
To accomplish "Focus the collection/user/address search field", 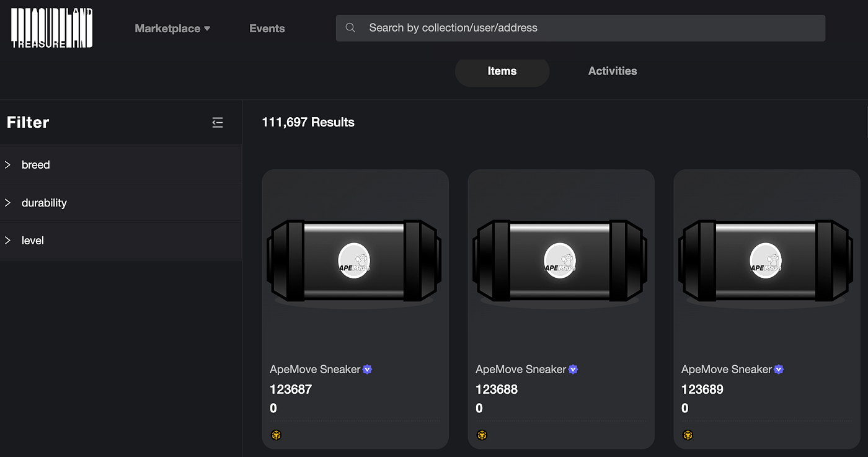I will coord(580,28).
